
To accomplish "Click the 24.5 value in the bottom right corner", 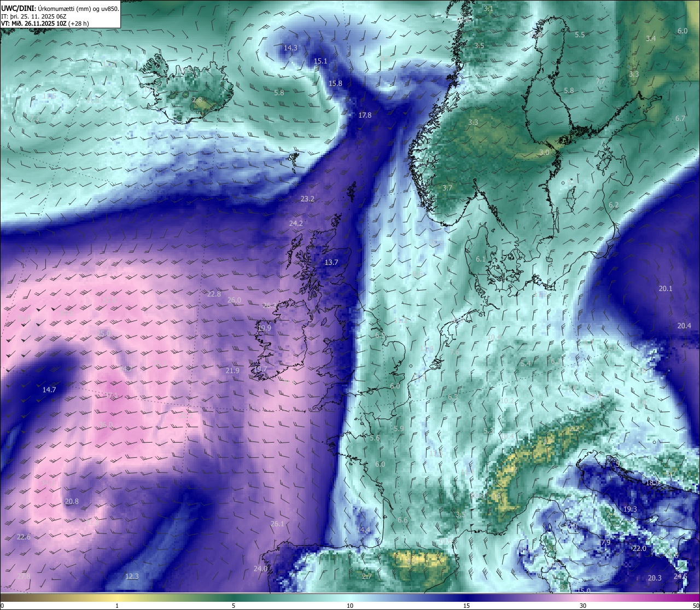I will pyautogui.click(x=680, y=576).
